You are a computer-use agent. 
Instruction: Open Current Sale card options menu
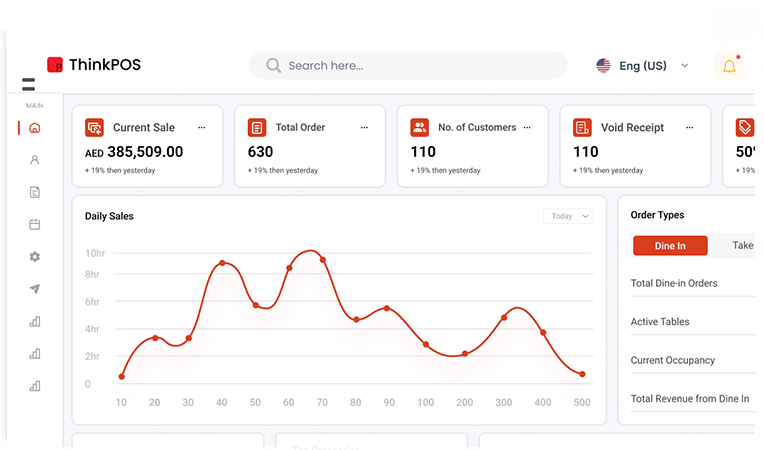click(x=202, y=128)
